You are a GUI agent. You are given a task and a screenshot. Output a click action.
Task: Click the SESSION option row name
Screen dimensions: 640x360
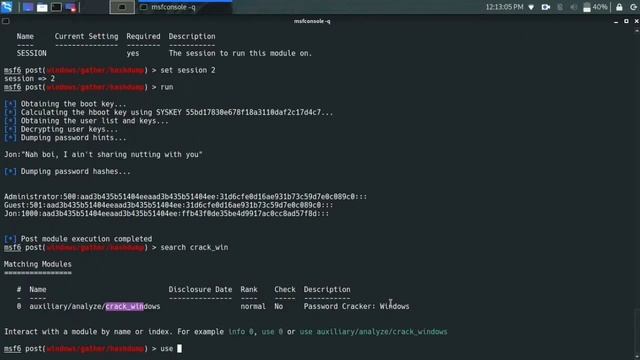[x=31, y=53]
